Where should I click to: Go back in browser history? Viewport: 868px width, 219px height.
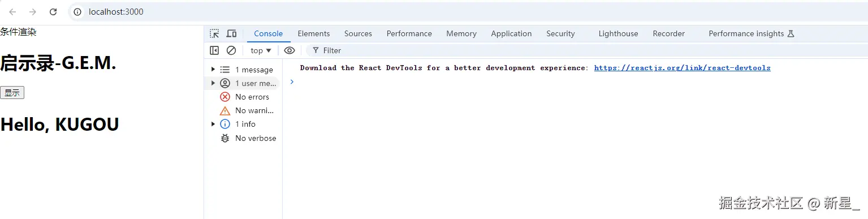click(13, 12)
